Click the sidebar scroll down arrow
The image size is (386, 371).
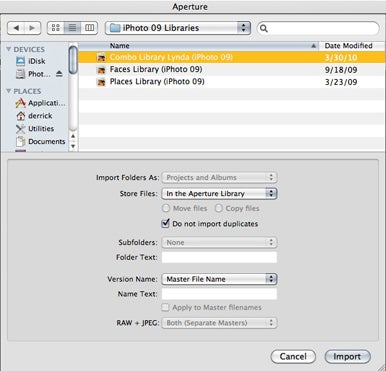click(x=73, y=146)
